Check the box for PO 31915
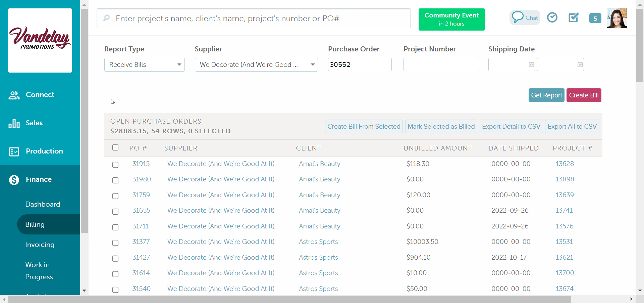 115,165
